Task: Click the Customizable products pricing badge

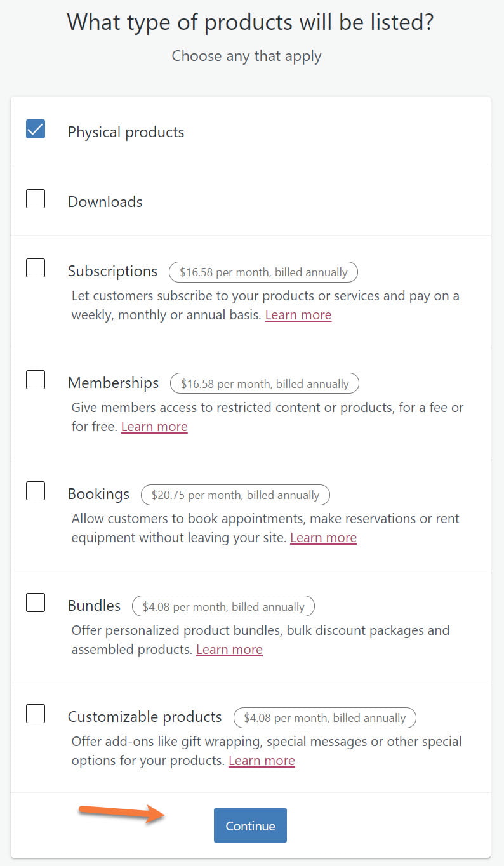Action: [x=325, y=718]
